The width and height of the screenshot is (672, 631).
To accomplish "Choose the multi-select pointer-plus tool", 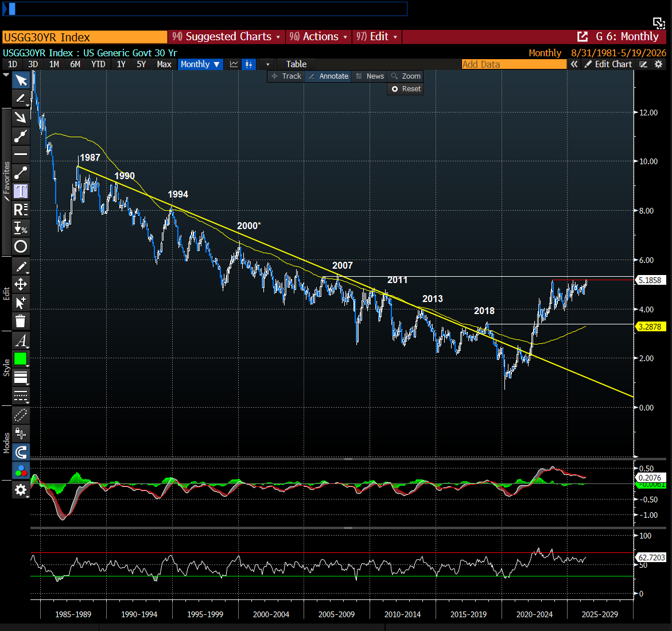I will click(x=21, y=303).
